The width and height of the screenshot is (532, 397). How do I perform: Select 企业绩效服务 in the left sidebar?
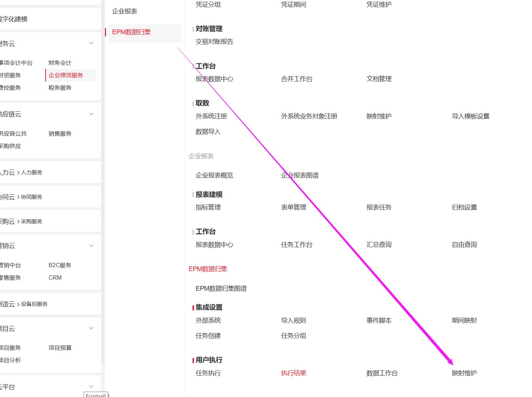point(66,75)
